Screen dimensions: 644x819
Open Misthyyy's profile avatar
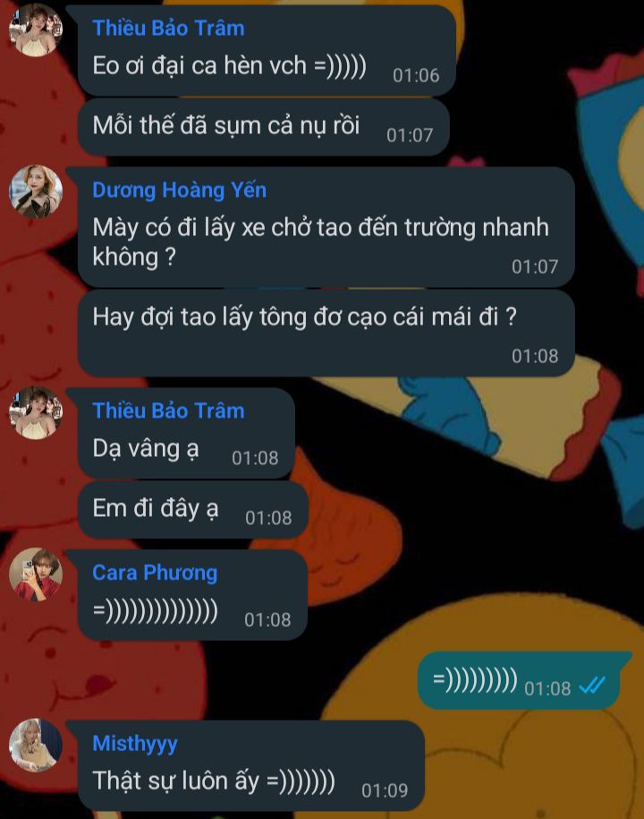point(36,745)
